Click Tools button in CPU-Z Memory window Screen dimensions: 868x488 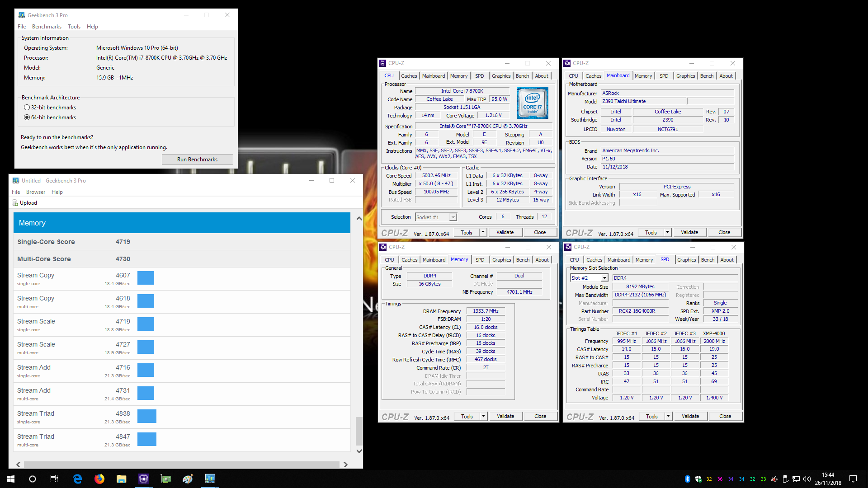467,416
